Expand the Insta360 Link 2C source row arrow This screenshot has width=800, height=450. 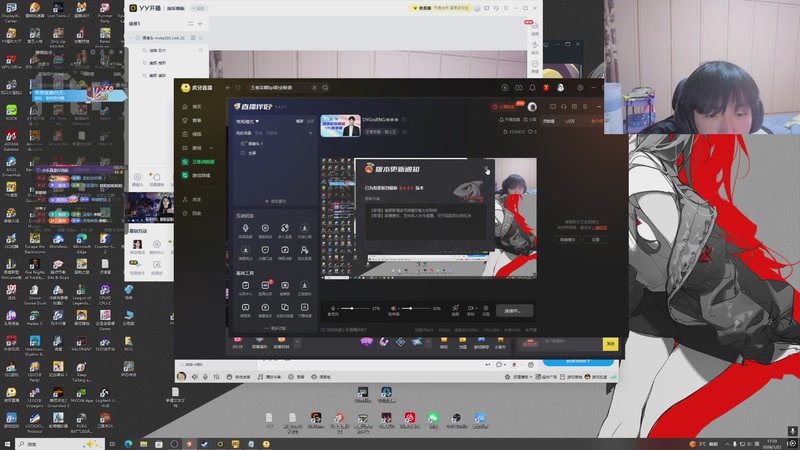(131, 38)
